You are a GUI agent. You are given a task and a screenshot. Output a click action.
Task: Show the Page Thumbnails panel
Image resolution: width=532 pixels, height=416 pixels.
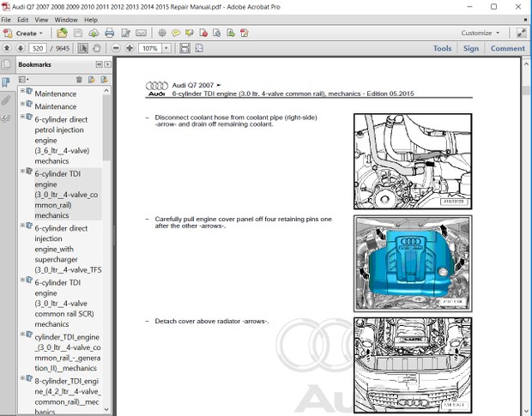click(6, 64)
